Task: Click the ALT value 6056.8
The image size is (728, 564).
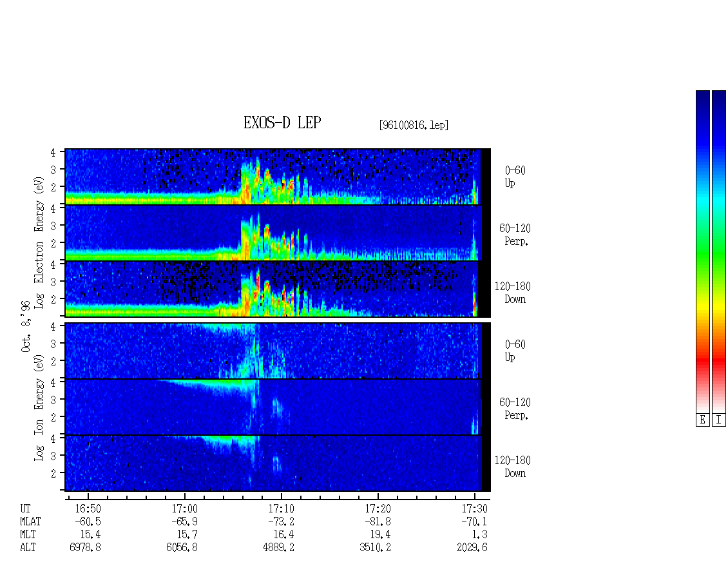Action: [x=182, y=547]
